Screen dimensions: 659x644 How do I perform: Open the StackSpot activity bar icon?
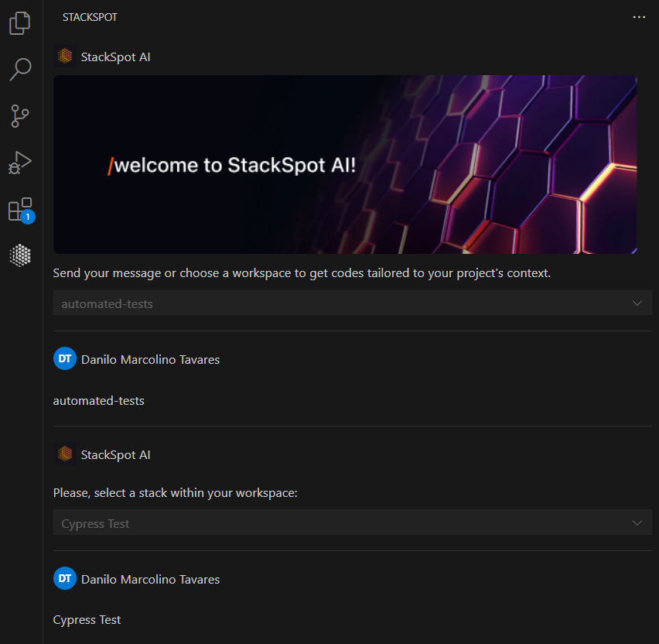20,255
